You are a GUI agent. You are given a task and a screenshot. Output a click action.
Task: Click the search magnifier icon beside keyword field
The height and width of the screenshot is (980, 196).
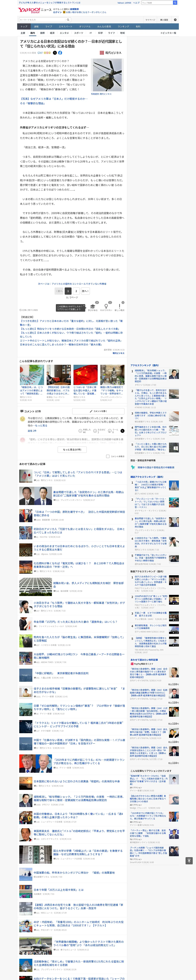pyautogui.click(x=68, y=20)
